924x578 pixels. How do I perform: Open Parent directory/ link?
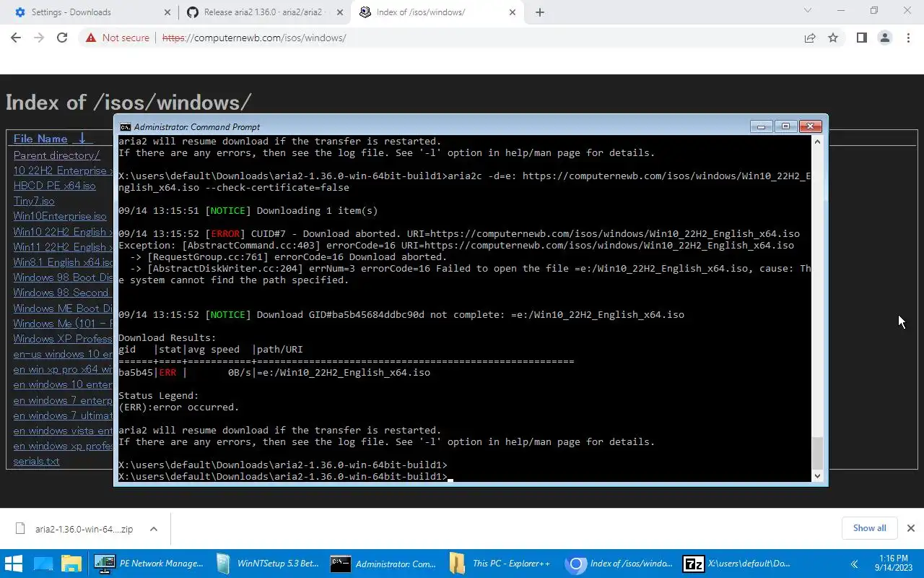56,155
